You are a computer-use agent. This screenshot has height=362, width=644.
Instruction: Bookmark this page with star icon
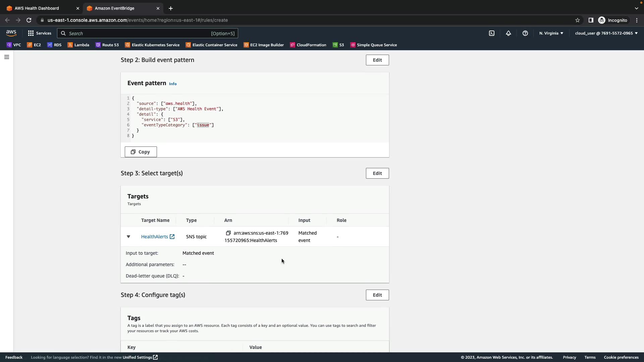click(x=578, y=20)
